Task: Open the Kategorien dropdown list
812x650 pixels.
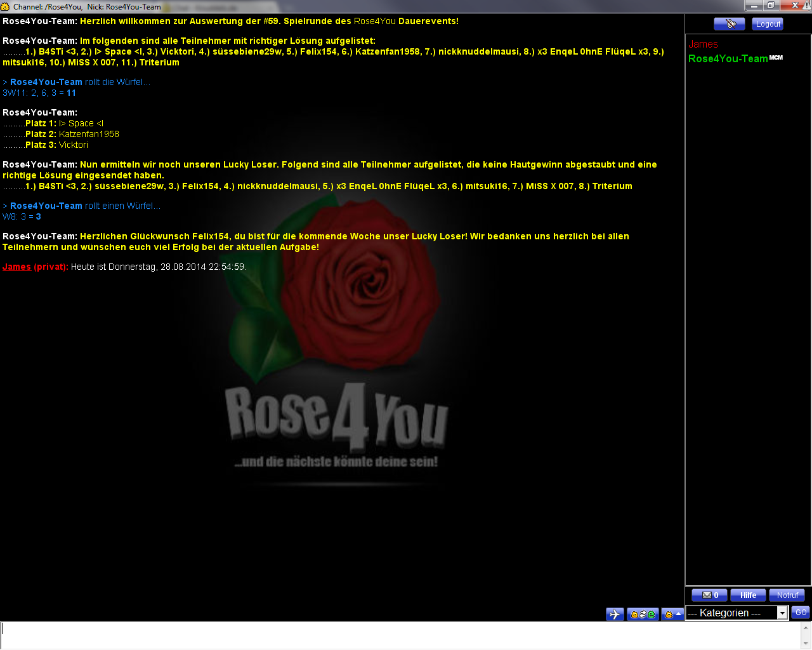Action: pyautogui.click(x=782, y=613)
